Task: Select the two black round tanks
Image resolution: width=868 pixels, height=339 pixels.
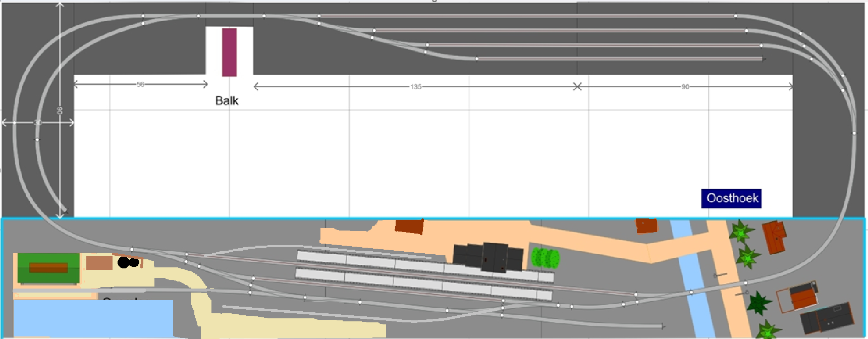Action: click(128, 262)
